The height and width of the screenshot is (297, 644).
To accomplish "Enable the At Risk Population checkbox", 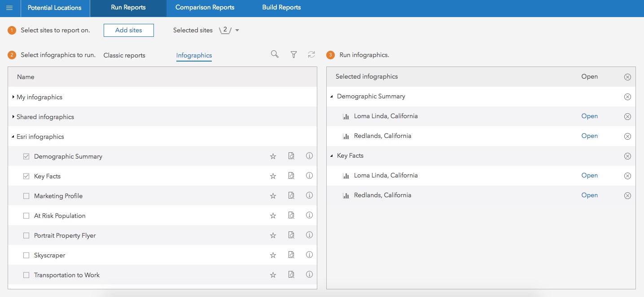I will click(x=26, y=216).
